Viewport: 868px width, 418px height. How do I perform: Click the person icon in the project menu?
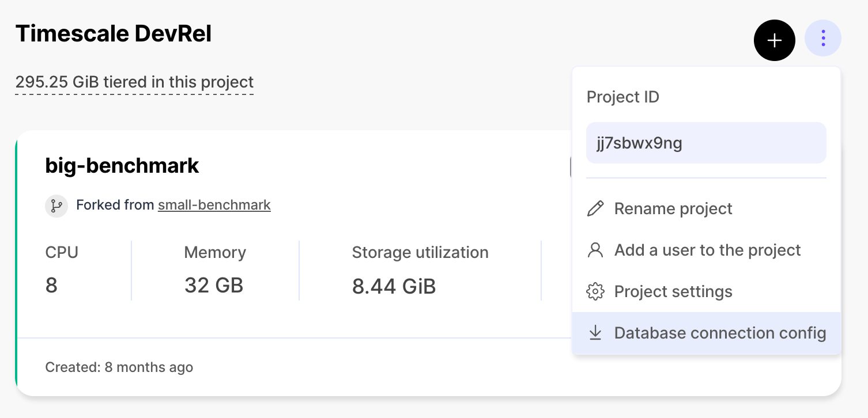595,250
